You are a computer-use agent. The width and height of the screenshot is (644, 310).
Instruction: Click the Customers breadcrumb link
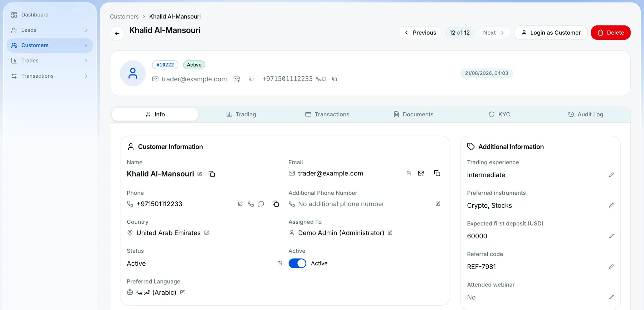(x=124, y=16)
